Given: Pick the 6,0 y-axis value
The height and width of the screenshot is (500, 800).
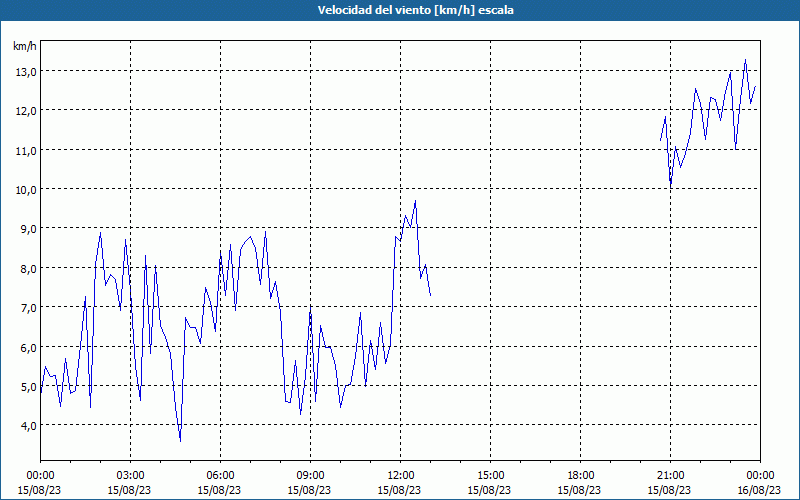Looking at the screenshot, I should click(28, 347).
